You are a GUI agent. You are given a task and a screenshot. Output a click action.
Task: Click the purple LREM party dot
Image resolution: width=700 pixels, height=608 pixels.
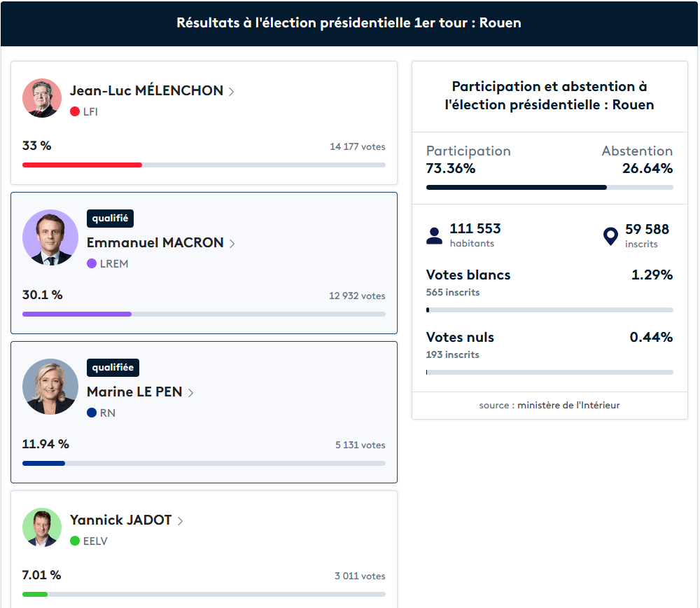pos(92,263)
